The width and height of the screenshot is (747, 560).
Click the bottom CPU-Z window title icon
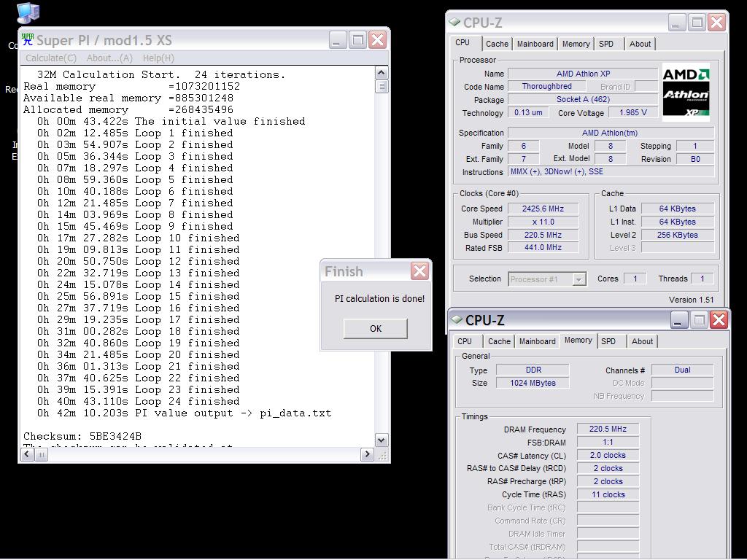(x=457, y=319)
